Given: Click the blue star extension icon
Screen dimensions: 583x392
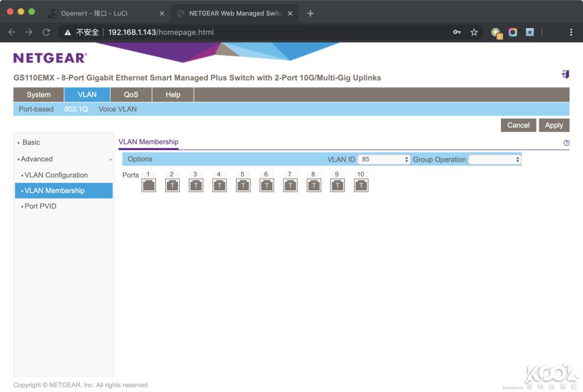Looking at the screenshot, I should pos(530,32).
